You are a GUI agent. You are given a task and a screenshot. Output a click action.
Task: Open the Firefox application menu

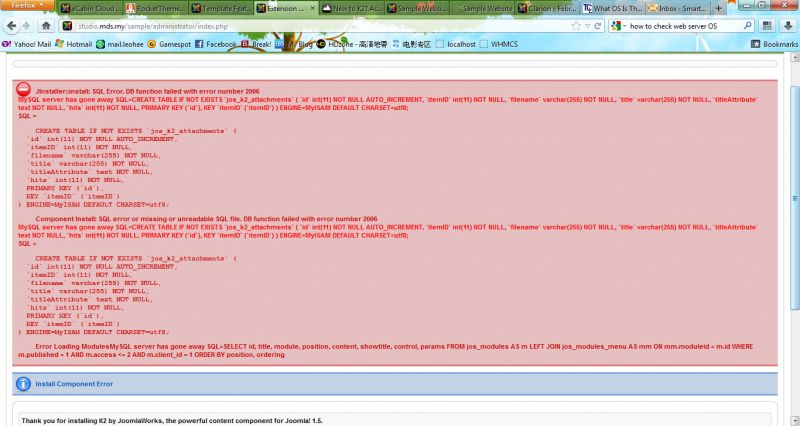click(x=27, y=5)
